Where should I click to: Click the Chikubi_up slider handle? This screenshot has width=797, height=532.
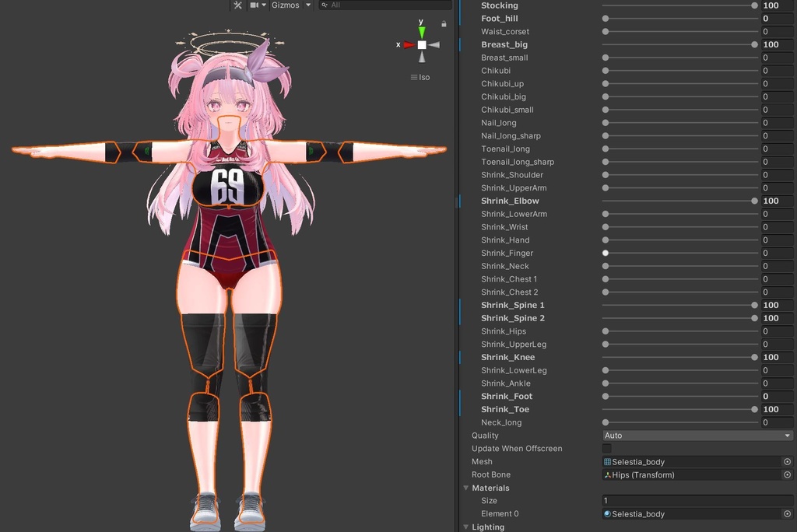(x=606, y=83)
